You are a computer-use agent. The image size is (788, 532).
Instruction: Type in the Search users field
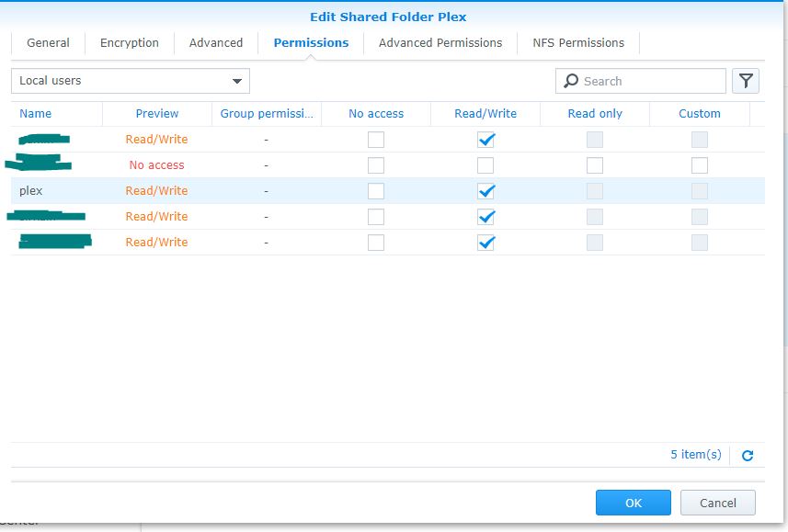(648, 81)
